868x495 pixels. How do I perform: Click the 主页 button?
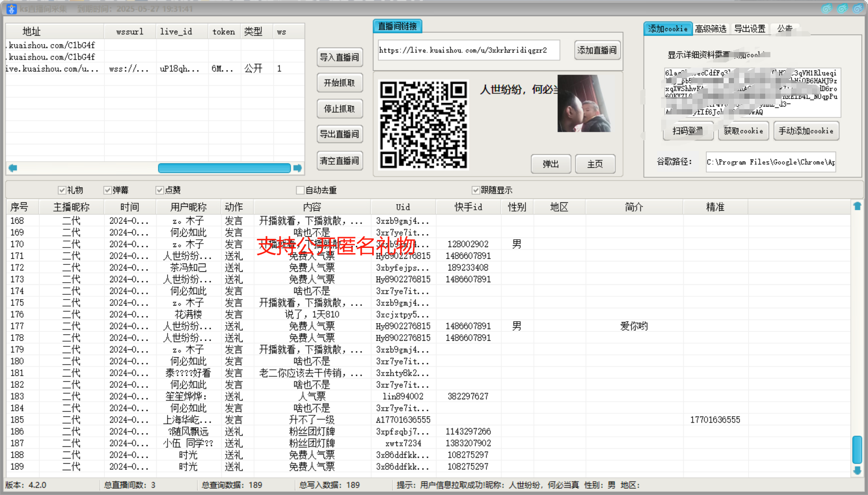(595, 164)
